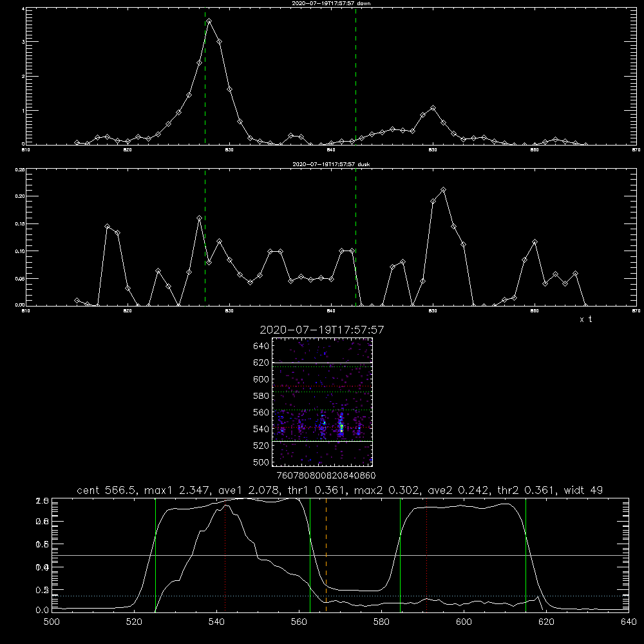The width and height of the screenshot is (644, 644).
Task: Click the 560 tick label of the bottom profile plot x-axis
Action: [299, 622]
